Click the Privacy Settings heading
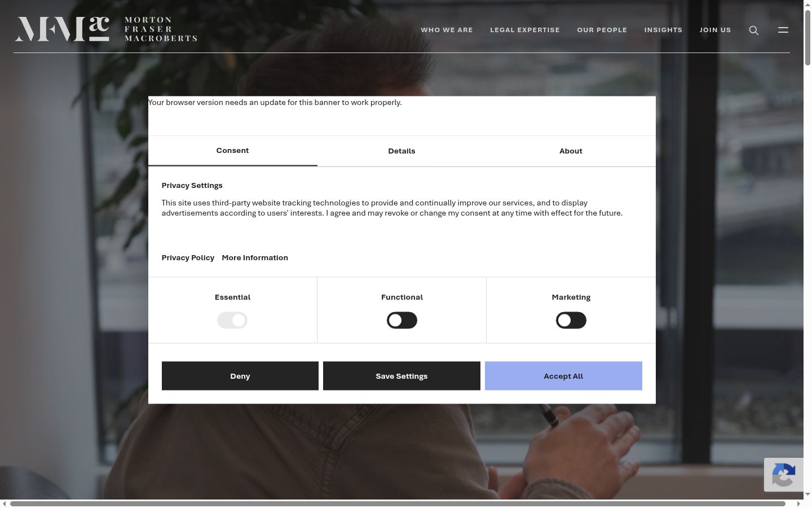The height and width of the screenshot is (508, 812). pyautogui.click(x=192, y=185)
